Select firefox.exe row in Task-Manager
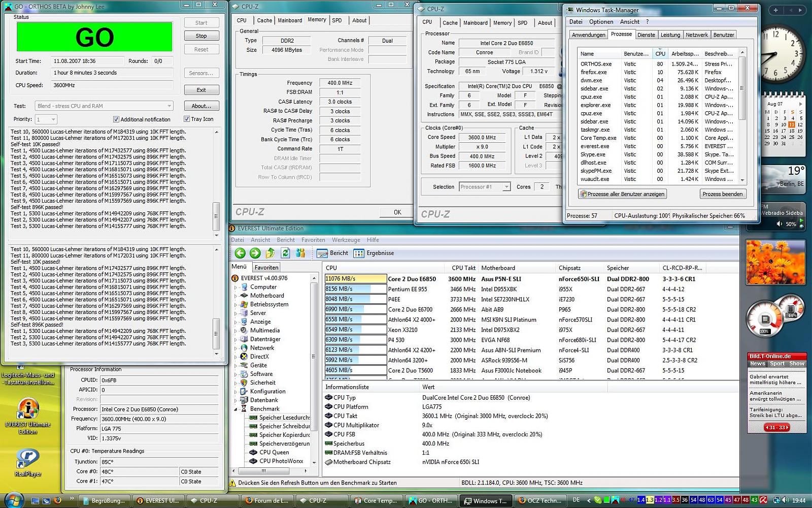812x508 pixels. tap(659, 72)
